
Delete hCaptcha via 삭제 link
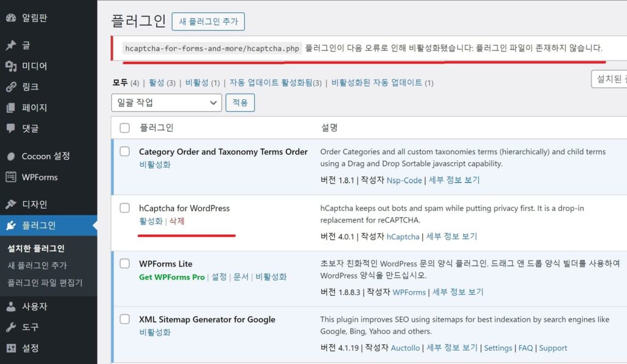177,221
